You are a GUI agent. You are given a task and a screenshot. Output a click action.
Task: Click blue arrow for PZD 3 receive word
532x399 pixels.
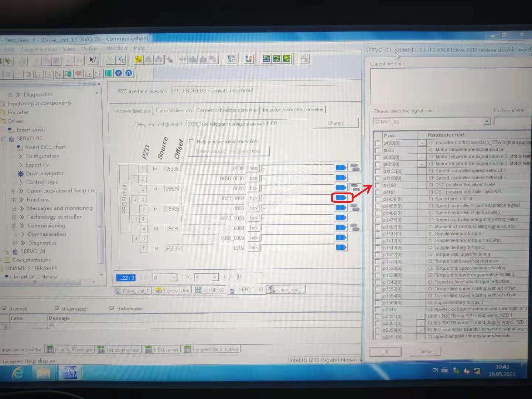pos(341,208)
